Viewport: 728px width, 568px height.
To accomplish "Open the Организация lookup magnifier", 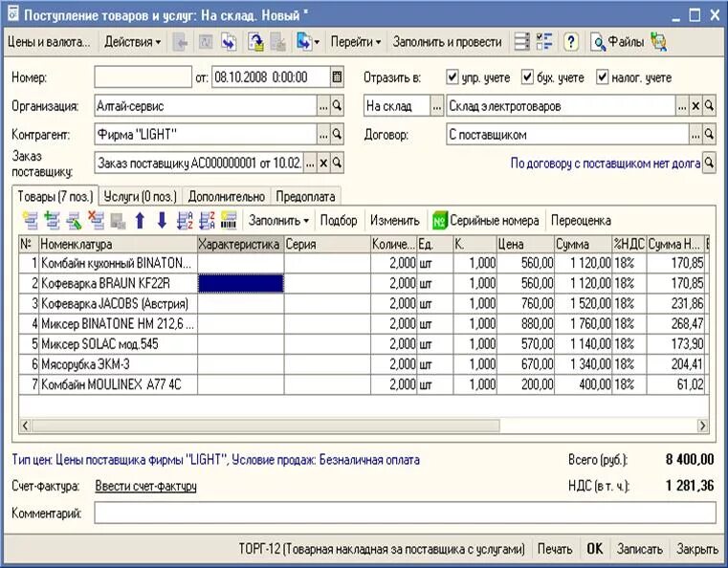I will point(338,106).
